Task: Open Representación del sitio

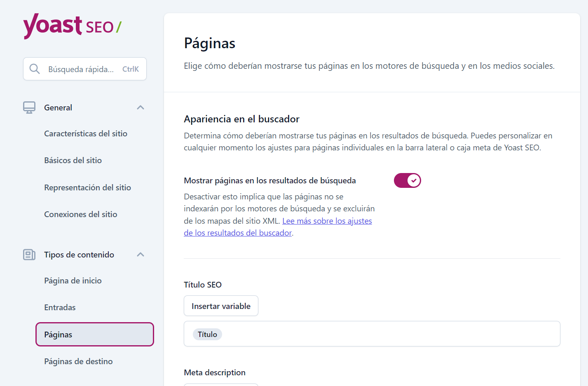Action: coord(87,187)
